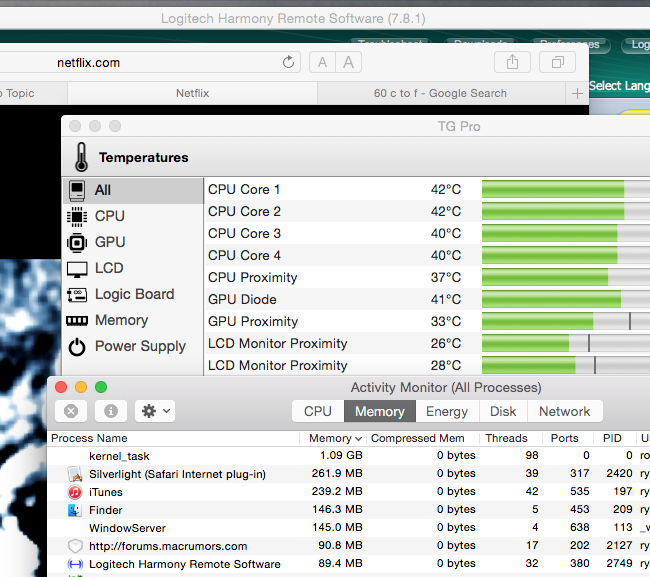Select the GPU icon in TG Pro sidebar
Screen dimensions: 650x577
pos(77,242)
